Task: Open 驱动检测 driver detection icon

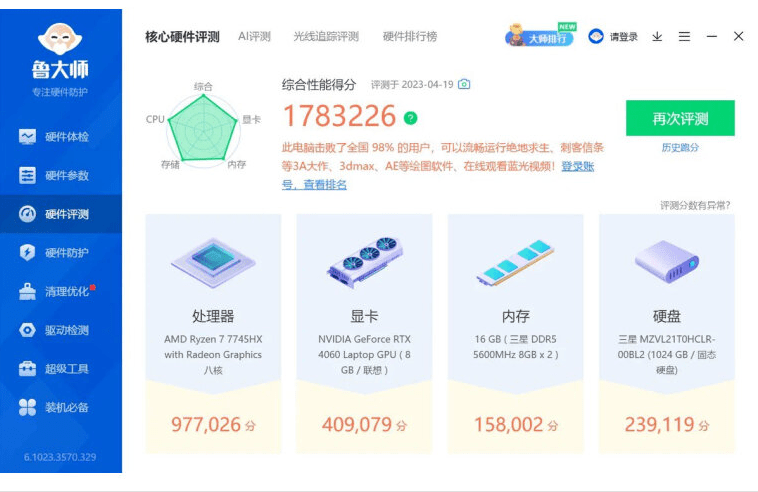Action: click(x=27, y=330)
